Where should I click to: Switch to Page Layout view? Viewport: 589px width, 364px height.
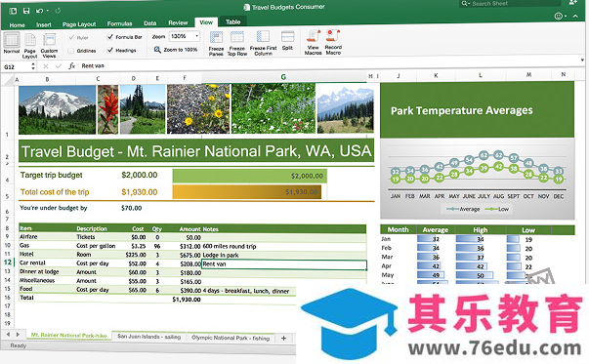click(x=29, y=46)
